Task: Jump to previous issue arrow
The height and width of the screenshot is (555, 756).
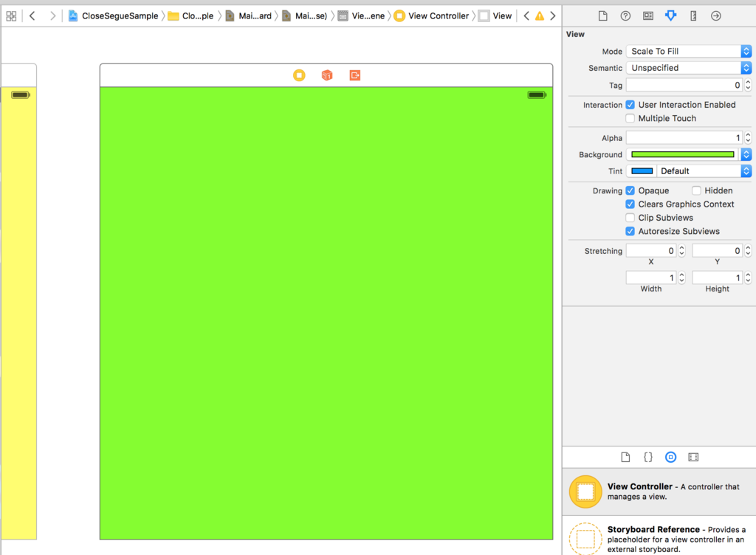Action: click(x=526, y=16)
